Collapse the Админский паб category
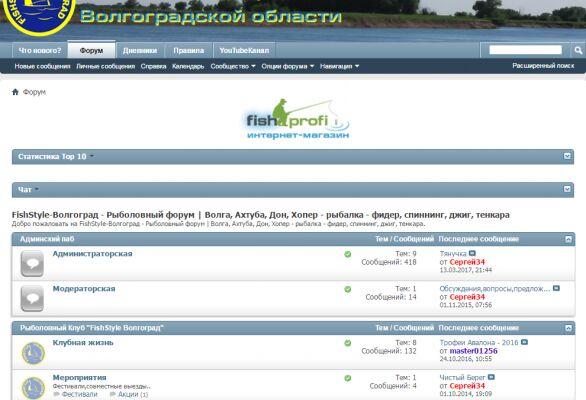 point(568,239)
